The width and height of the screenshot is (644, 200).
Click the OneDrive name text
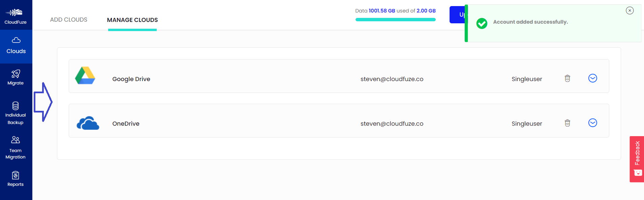[126, 124]
